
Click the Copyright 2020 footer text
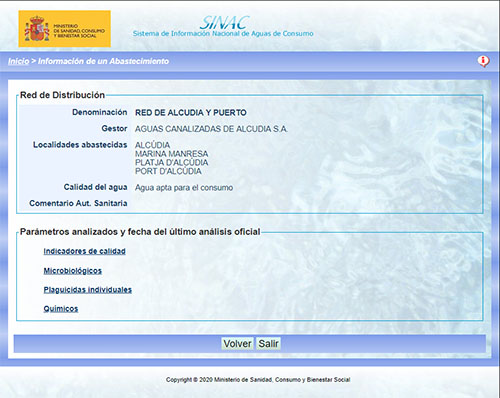pyautogui.click(x=258, y=380)
